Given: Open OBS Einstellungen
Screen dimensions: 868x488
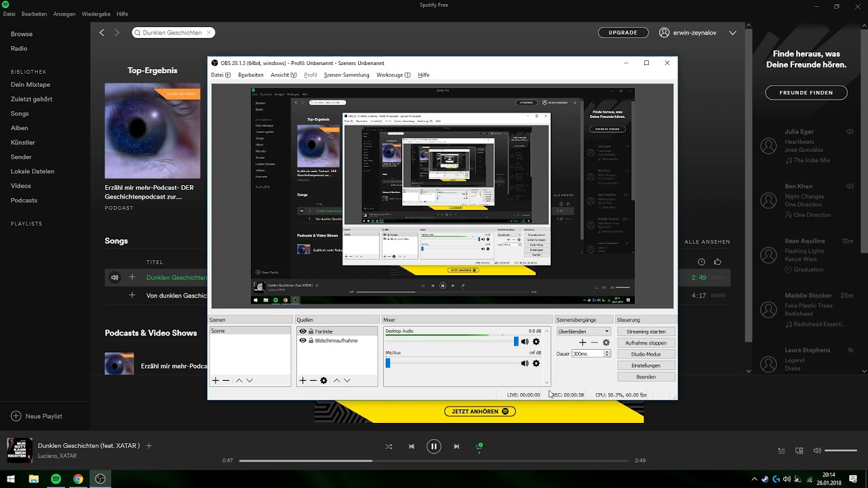Looking at the screenshot, I should click(646, 365).
